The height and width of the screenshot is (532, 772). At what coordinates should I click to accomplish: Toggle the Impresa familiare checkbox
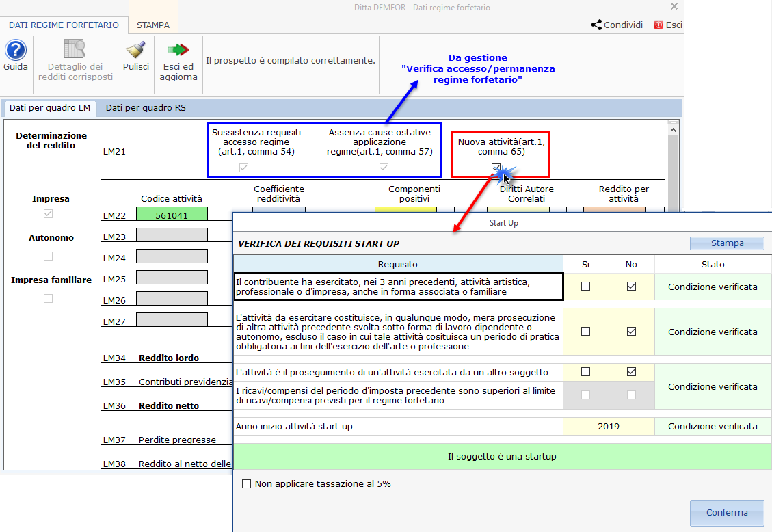coord(46,298)
